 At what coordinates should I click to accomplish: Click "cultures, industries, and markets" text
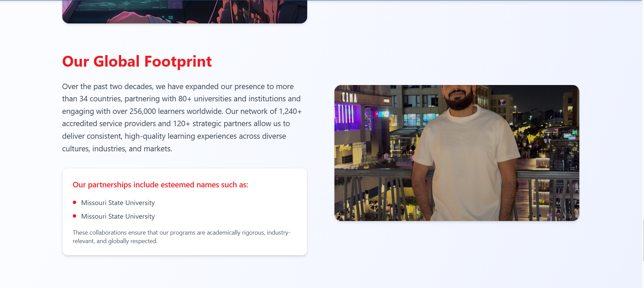[x=117, y=149]
